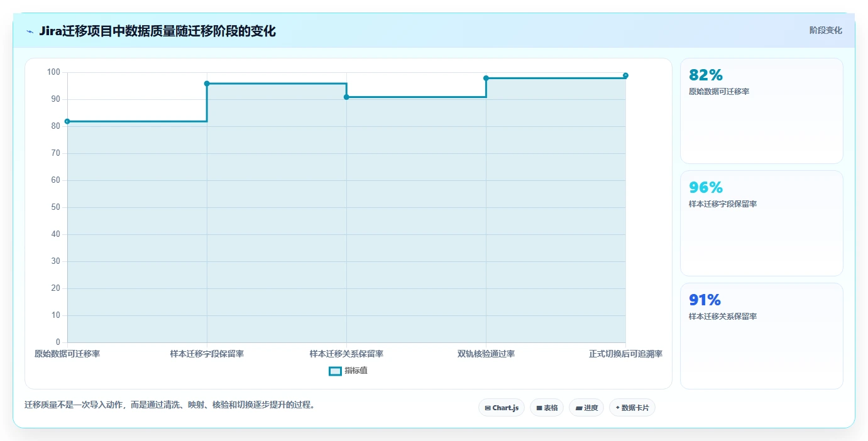Viewport: 868px width, 441px height.
Task: Click the y-axis value 100
Action: point(53,72)
